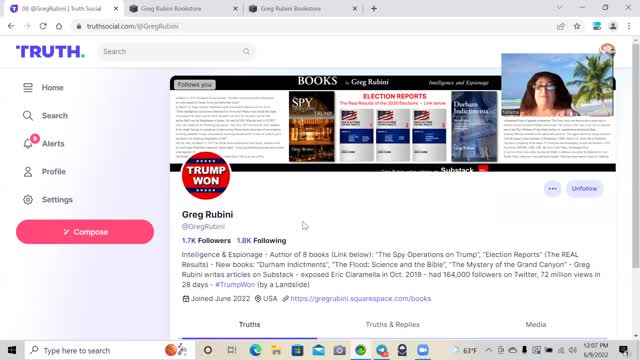Click the Compose button
Screen dimensions: 640x360
click(x=85, y=232)
